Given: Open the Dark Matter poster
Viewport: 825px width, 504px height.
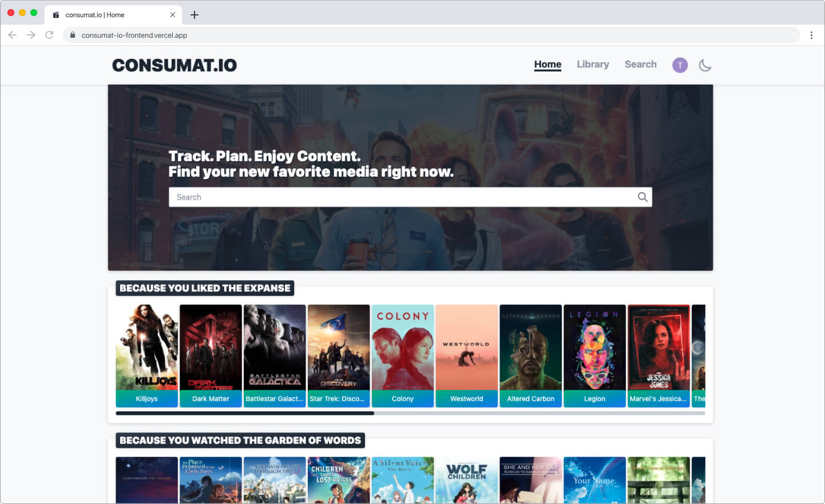Looking at the screenshot, I should point(211,348).
